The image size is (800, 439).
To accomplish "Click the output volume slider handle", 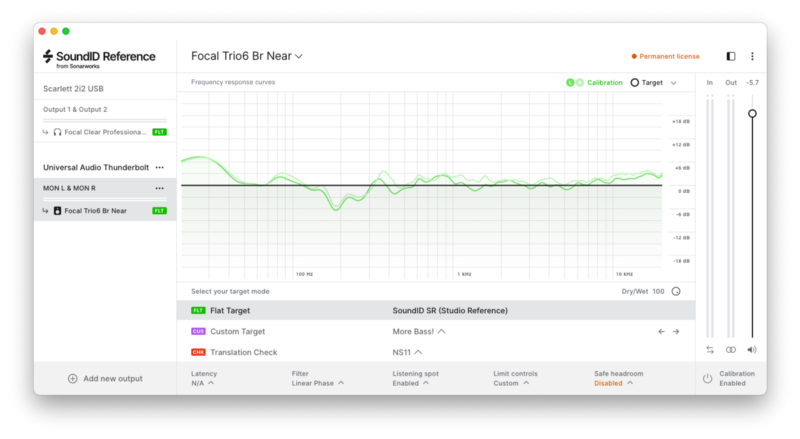I will [x=752, y=114].
